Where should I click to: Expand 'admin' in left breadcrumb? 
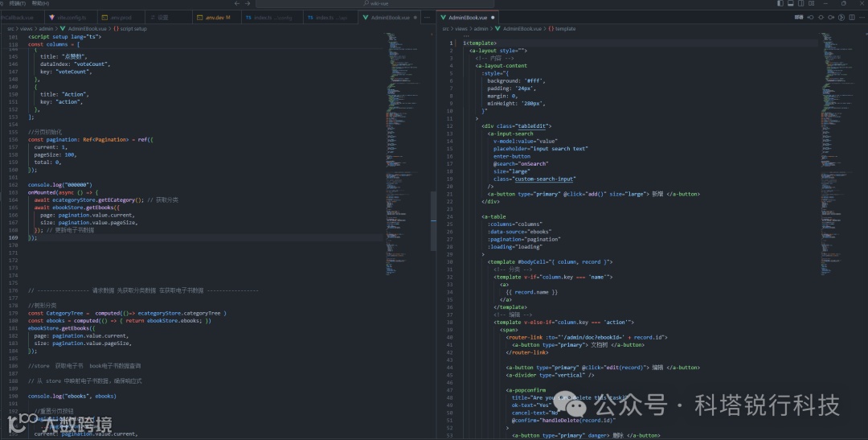point(46,28)
